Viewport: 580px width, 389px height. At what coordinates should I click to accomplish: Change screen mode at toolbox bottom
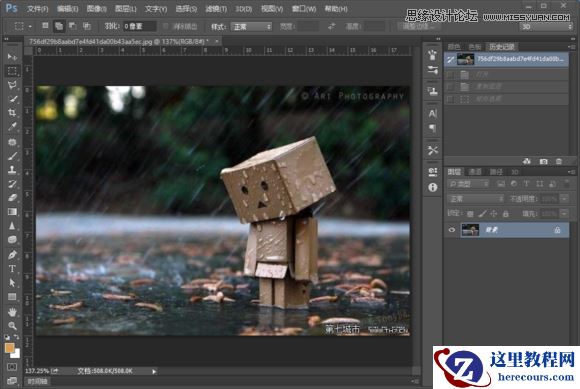point(12,380)
